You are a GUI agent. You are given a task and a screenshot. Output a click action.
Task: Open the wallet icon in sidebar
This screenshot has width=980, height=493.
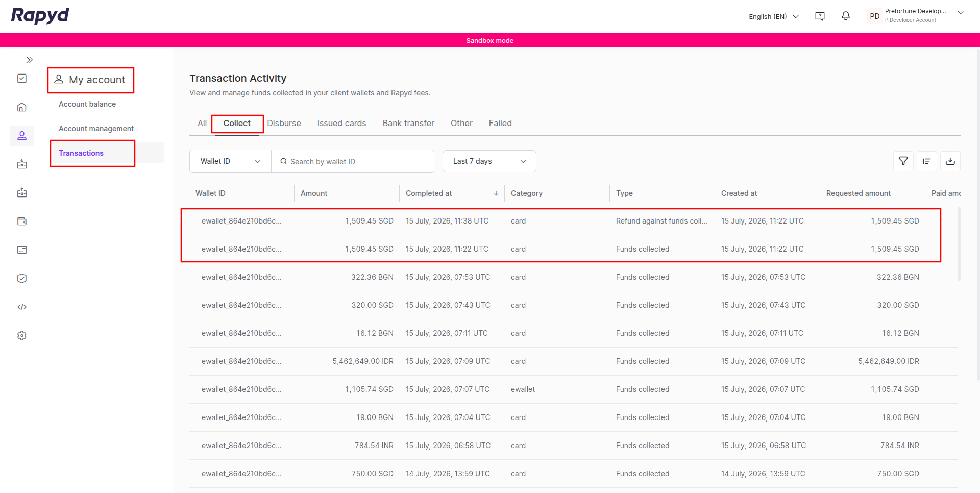[x=22, y=221]
